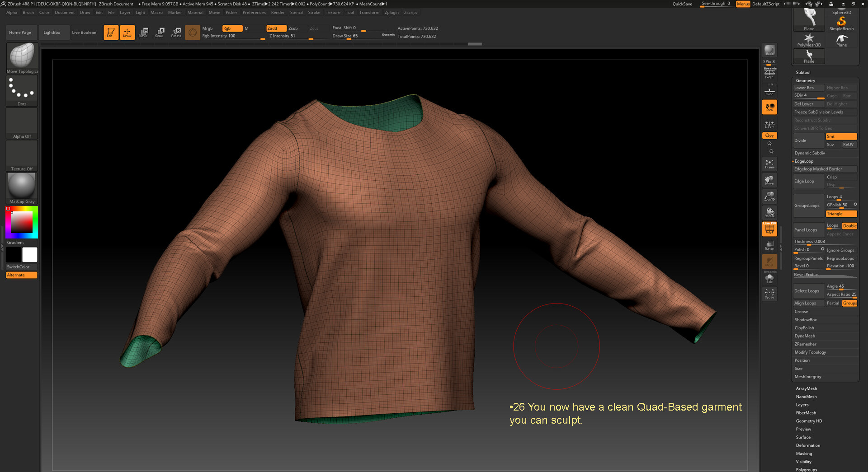Activate the Scale transform mode
Viewport: 868px width, 472px height.
coord(160,32)
